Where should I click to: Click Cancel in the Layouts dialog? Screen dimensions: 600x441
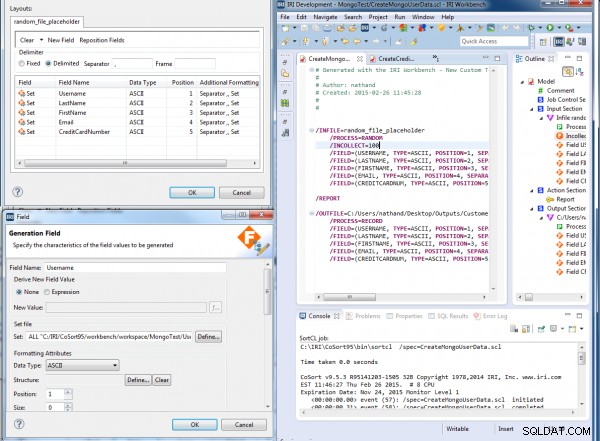[x=241, y=193]
